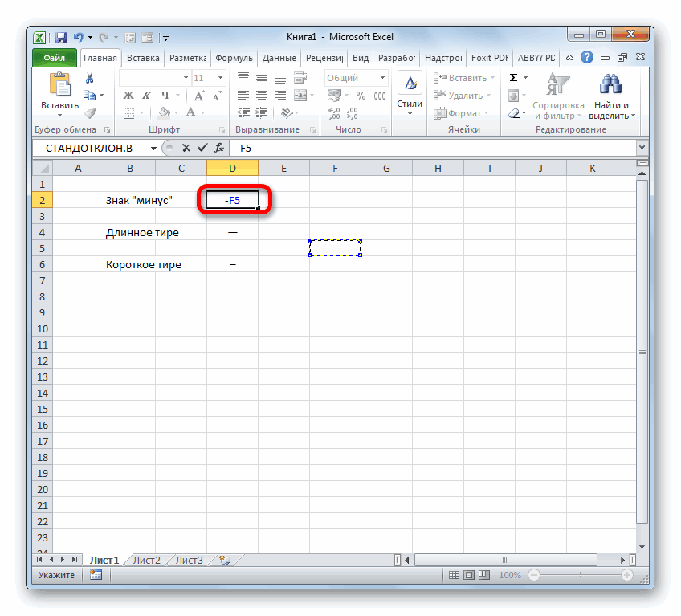This screenshot has height=616, width=681.
Task: Toggle bold Ж formatting
Action: [x=128, y=96]
